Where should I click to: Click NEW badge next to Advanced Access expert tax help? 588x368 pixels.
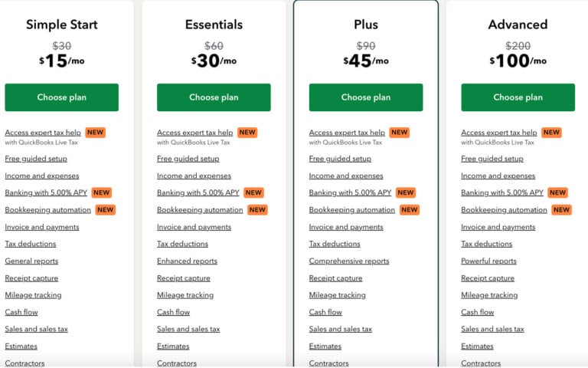tap(551, 133)
